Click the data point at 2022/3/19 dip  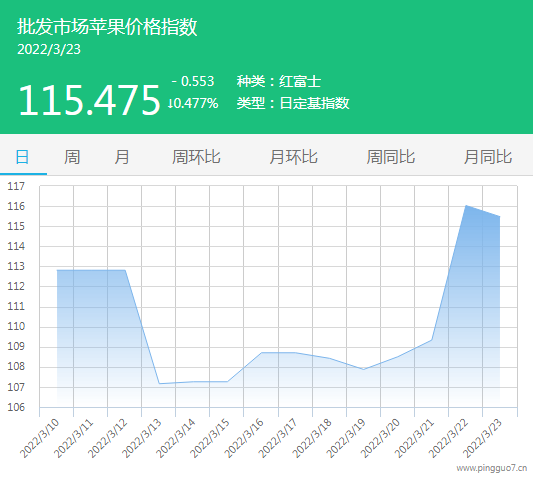pos(364,369)
